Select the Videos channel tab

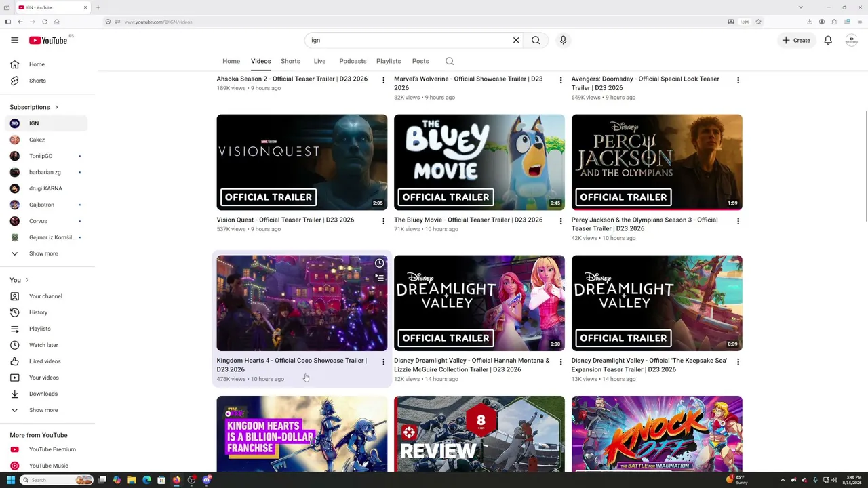point(261,61)
